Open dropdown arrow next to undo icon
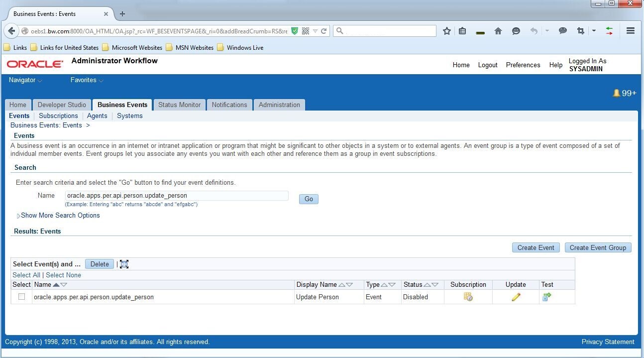 547,31
